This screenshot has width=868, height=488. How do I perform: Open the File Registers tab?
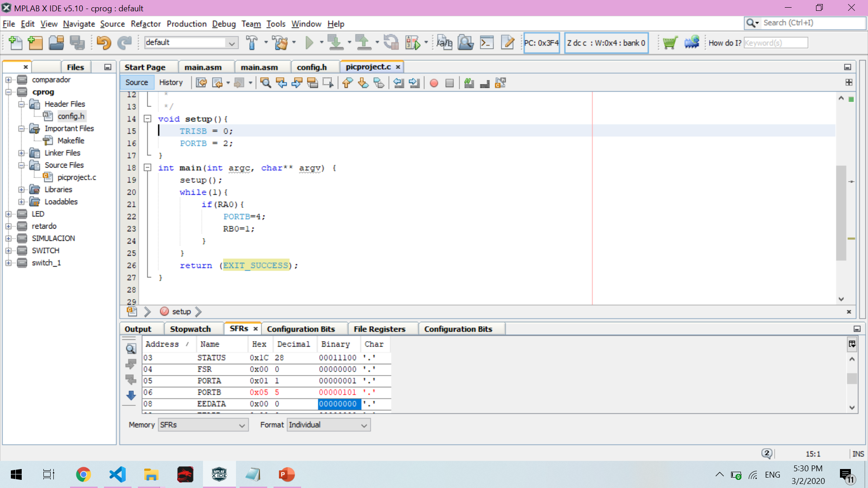[x=379, y=329]
